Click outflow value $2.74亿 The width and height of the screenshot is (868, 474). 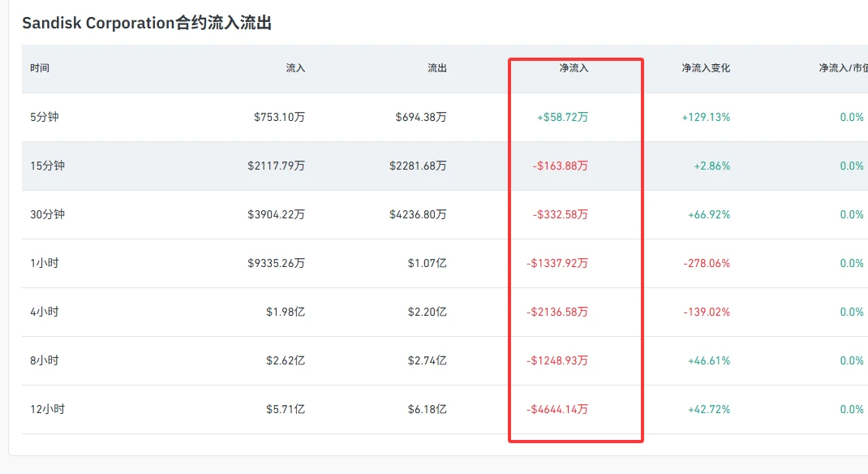tap(428, 360)
